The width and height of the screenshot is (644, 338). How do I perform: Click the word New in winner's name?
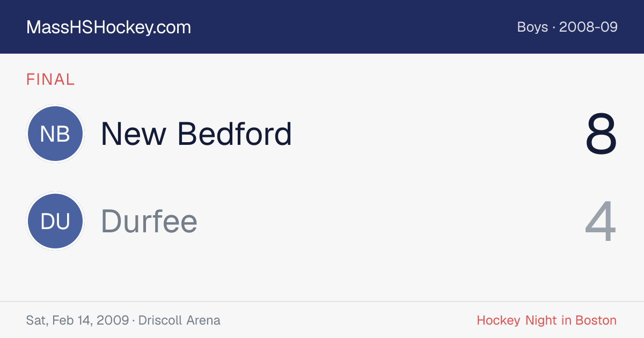point(134,134)
